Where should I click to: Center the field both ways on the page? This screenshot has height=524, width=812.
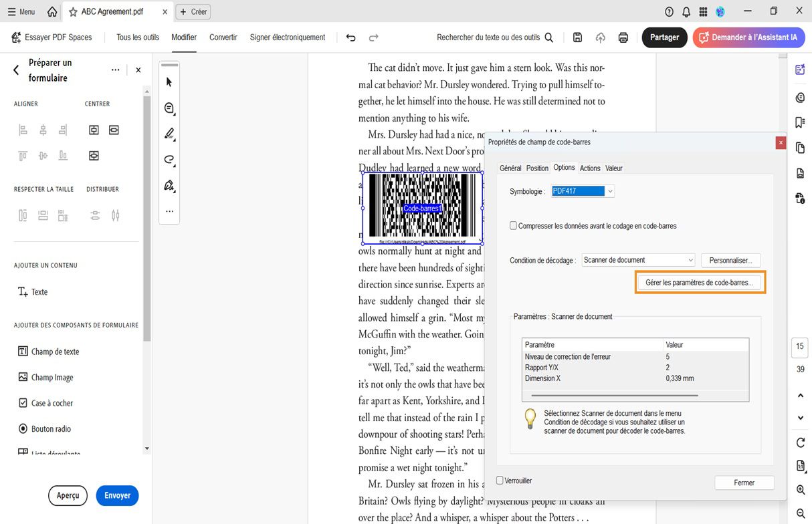(94, 156)
